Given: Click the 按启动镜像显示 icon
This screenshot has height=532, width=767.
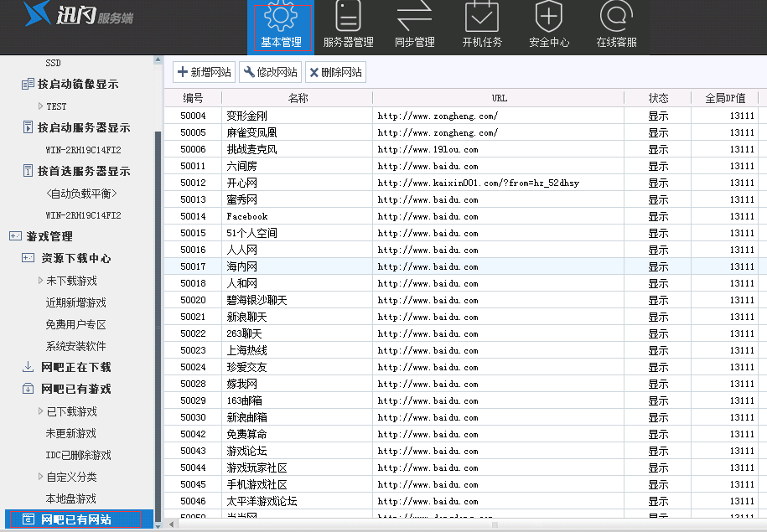Looking at the screenshot, I should tap(28, 84).
